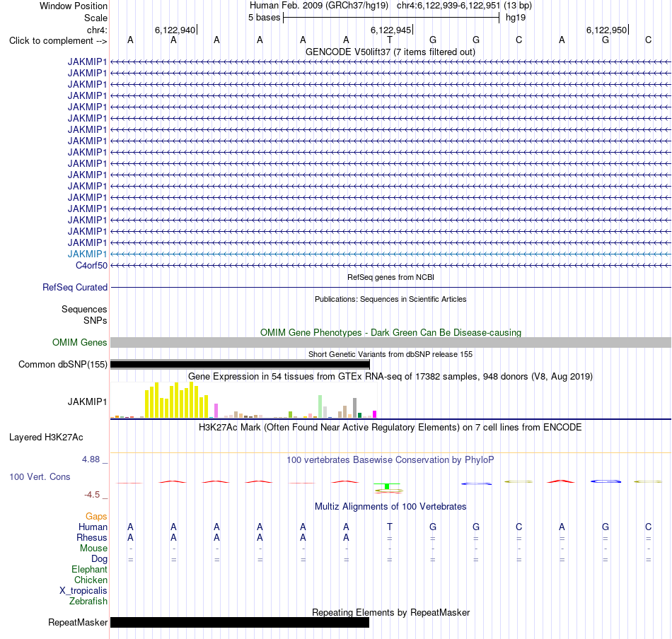Viewport: 672px width, 639px height.
Task: Click the hg19 label next to scale bar
Action: [x=516, y=18]
